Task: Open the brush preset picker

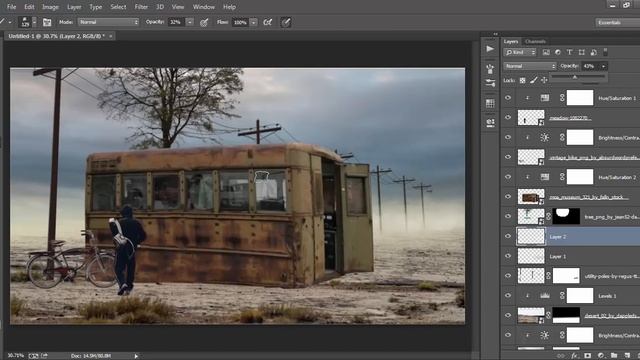Action: coord(28,22)
